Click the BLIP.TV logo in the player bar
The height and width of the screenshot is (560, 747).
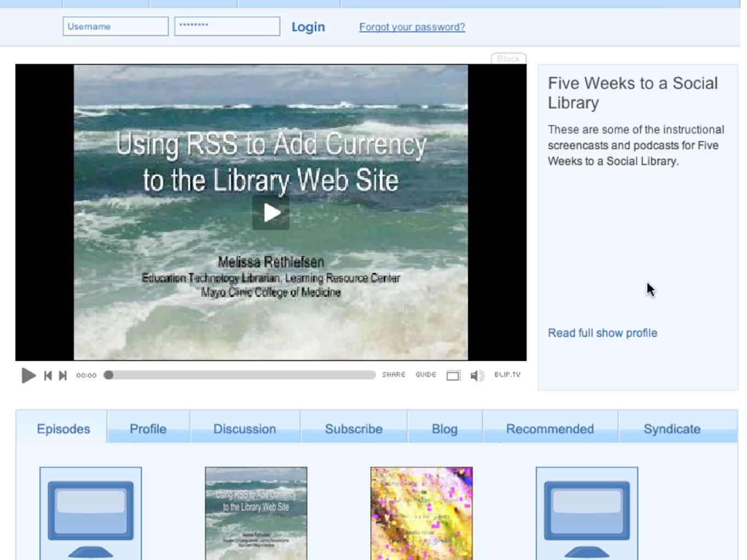[x=507, y=375]
